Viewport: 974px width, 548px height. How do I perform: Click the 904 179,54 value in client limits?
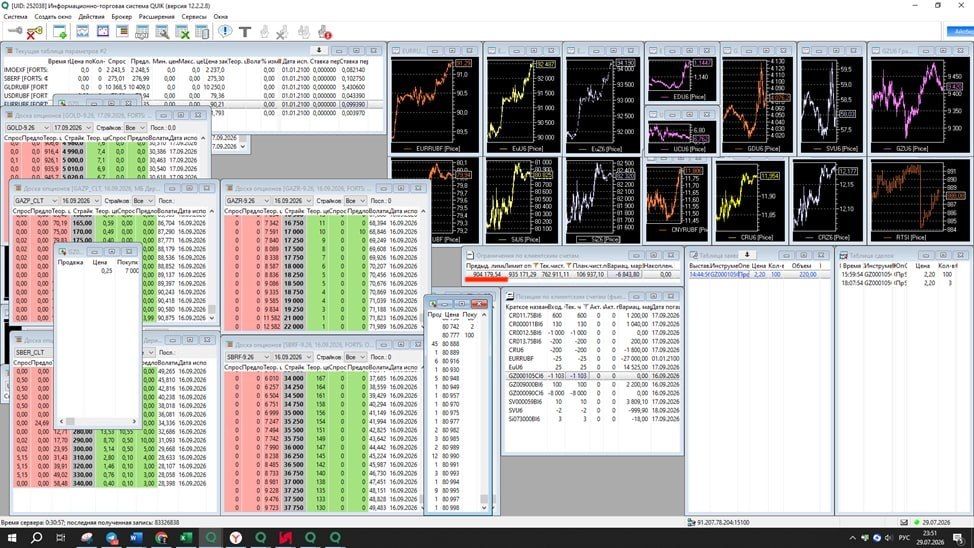coord(486,274)
